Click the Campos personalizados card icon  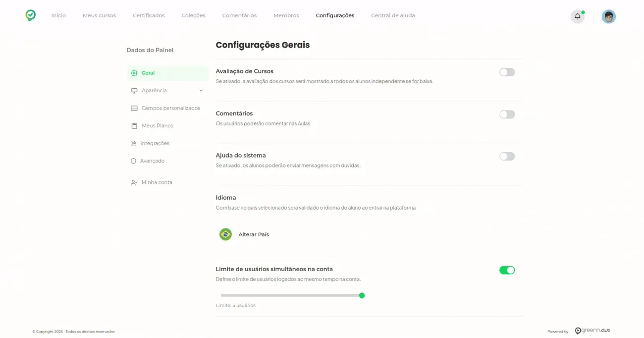[134, 108]
